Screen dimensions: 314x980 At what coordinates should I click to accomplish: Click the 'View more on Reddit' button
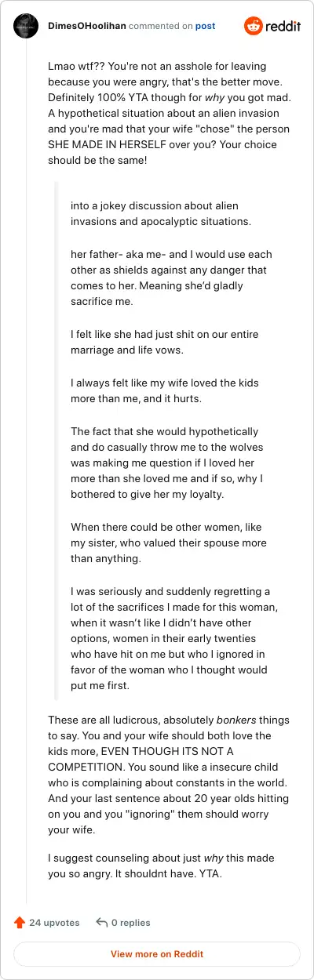(x=157, y=954)
